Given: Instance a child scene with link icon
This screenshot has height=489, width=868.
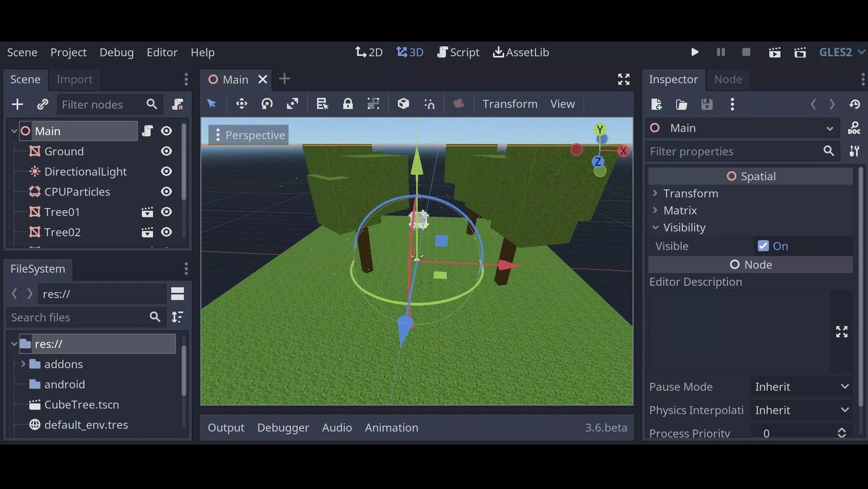Looking at the screenshot, I should (x=42, y=105).
